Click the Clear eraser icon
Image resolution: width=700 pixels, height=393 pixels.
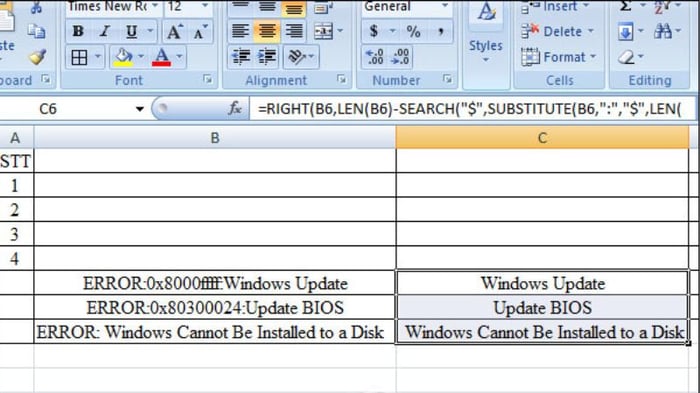626,57
